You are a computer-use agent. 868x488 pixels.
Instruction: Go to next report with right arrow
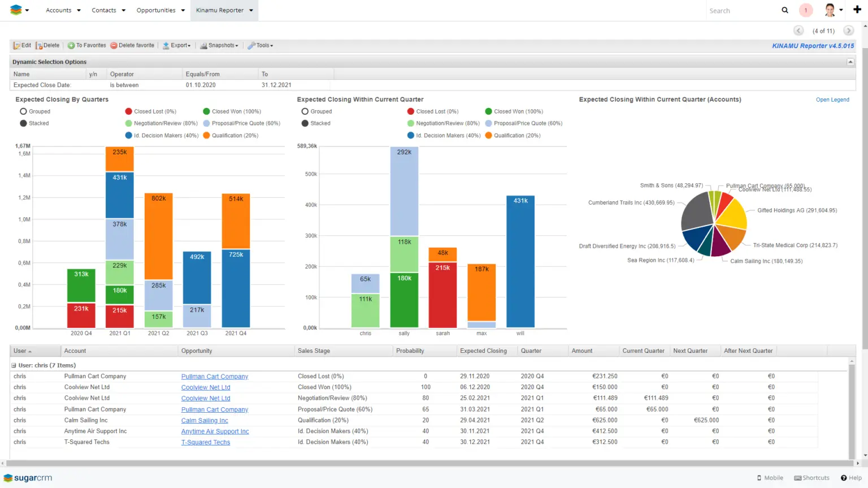tap(848, 31)
